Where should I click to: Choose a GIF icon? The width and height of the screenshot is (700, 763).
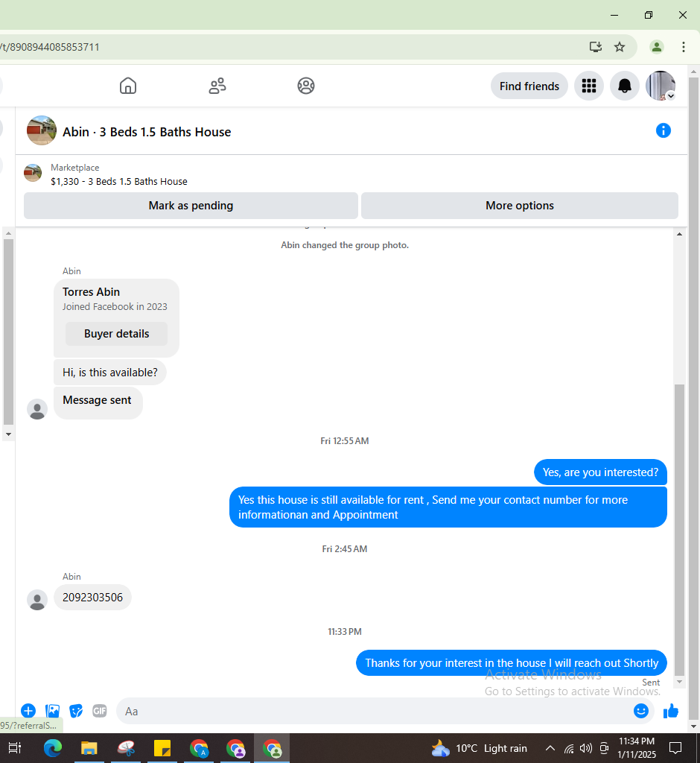point(99,711)
